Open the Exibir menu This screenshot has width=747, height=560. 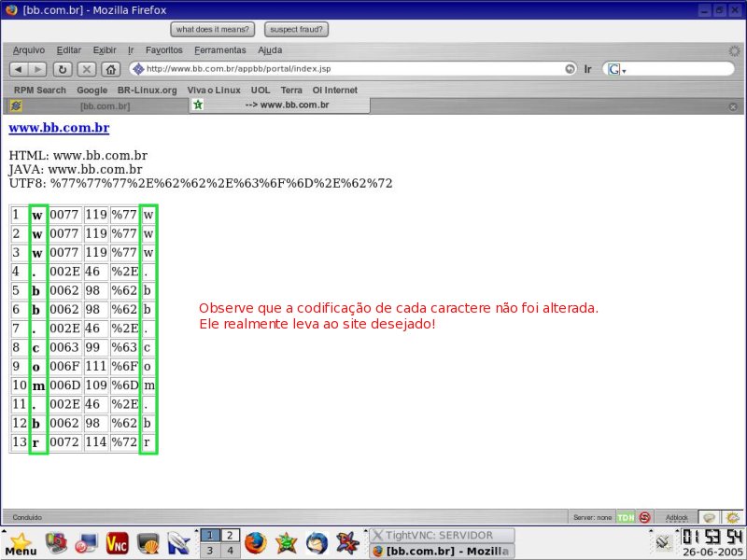[x=105, y=50]
